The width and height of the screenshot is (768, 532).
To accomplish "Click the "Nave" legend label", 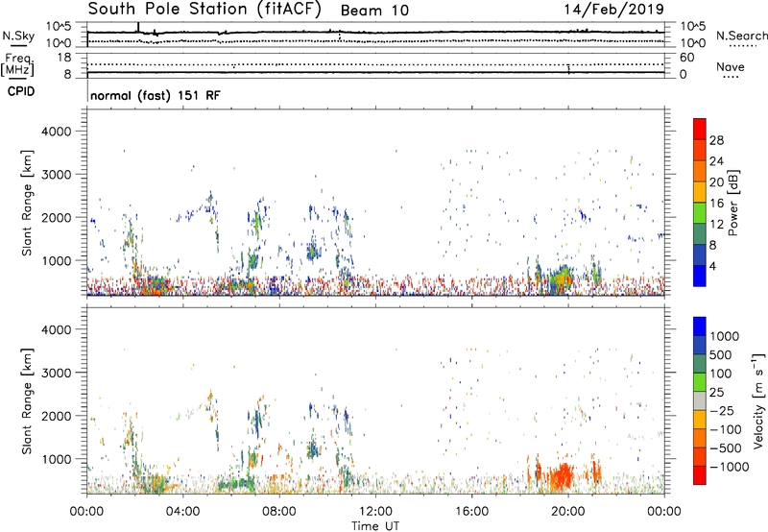I will pos(730,67).
